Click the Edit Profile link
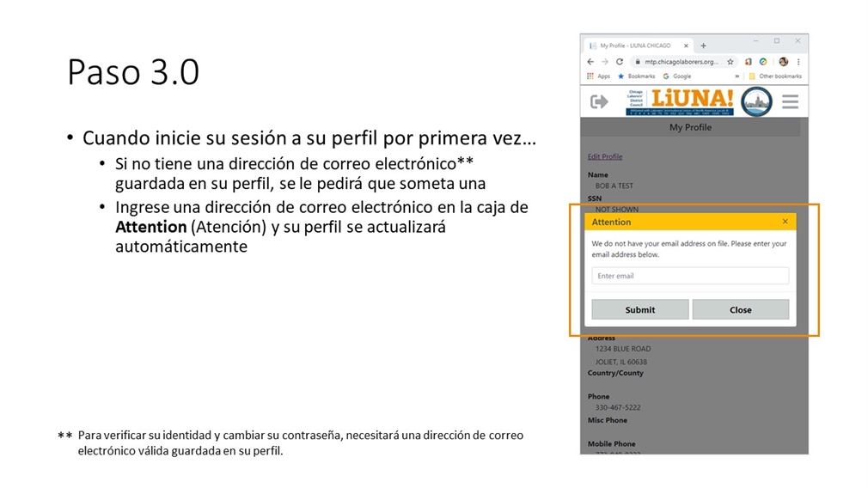Viewport: 868px width, 488px height. click(x=604, y=156)
